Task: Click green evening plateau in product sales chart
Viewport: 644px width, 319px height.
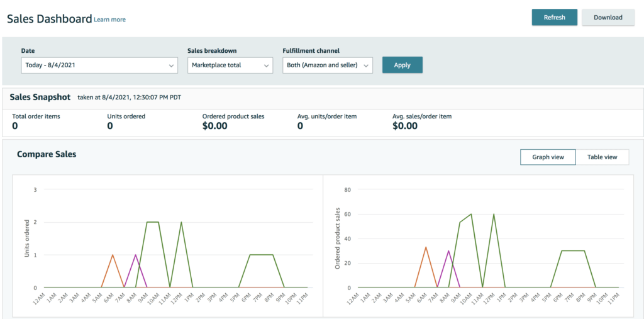Action: (x=573, y=251)
